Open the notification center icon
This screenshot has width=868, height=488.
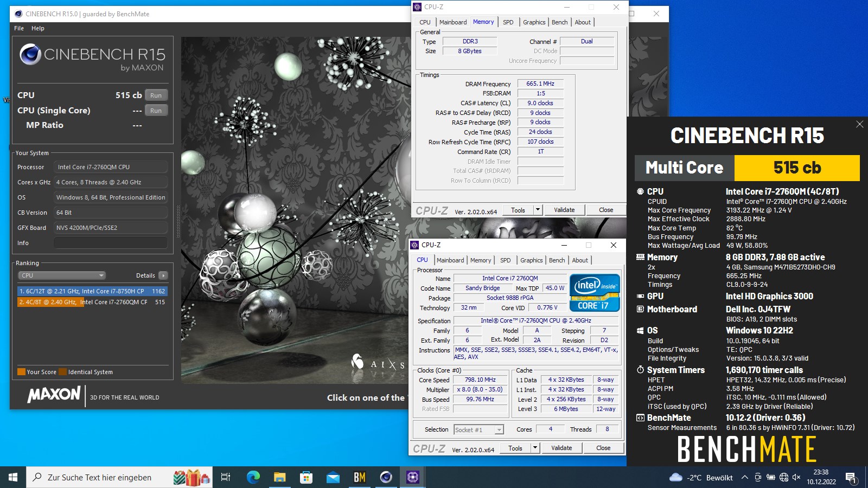851,478
